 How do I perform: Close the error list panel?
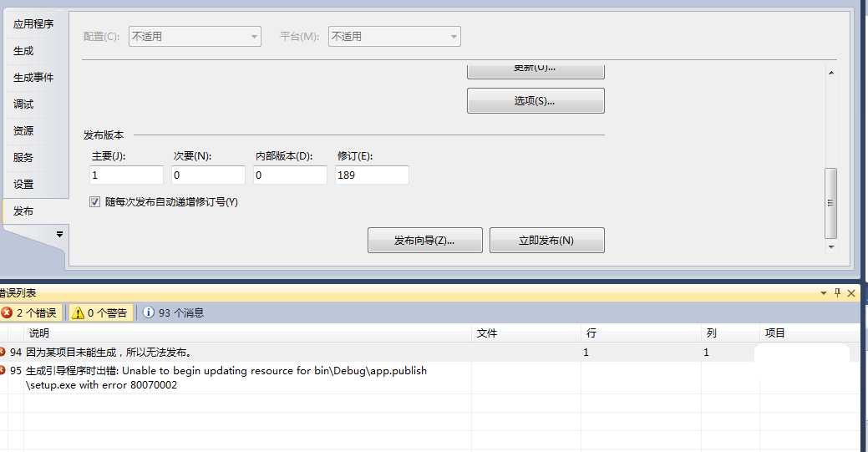pos(851,293)
